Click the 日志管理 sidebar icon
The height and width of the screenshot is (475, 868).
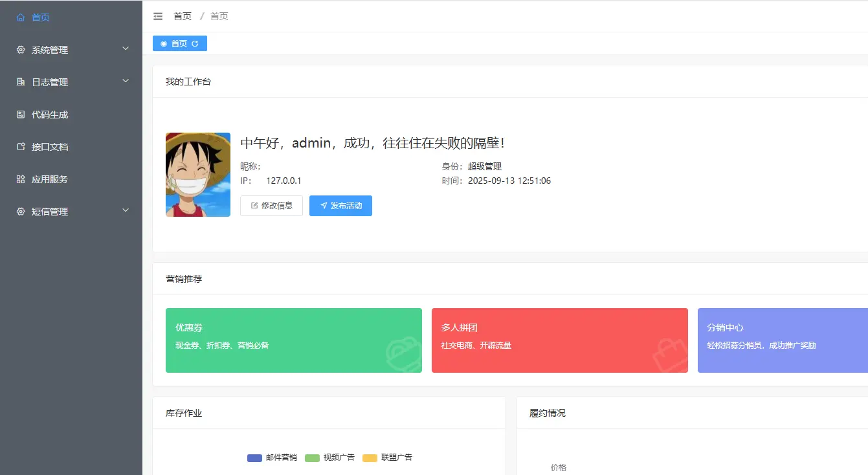tap(21, 82)
